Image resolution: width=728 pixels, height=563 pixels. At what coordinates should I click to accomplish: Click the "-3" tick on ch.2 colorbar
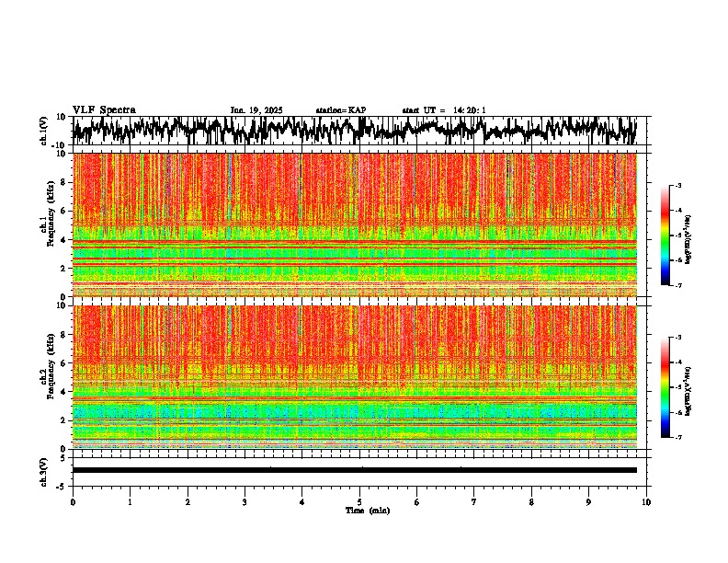pyautogui.click(x=677, y=338)
